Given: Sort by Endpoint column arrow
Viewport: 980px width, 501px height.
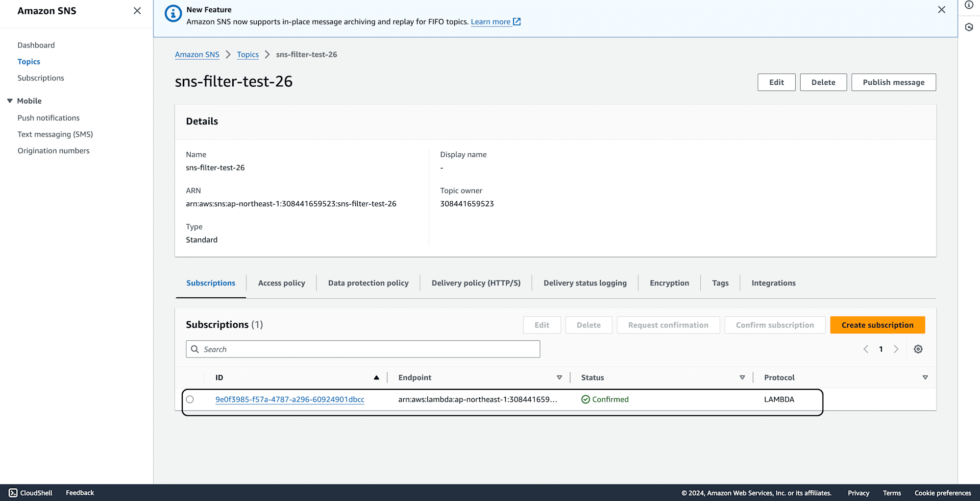Looking at the screenshot, I should (x=559, y=378).
